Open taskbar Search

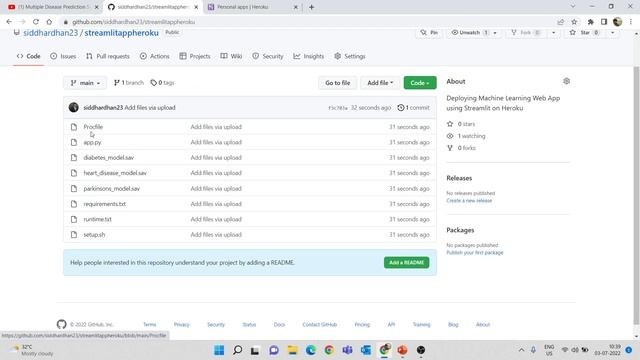(x=237, y=350)
